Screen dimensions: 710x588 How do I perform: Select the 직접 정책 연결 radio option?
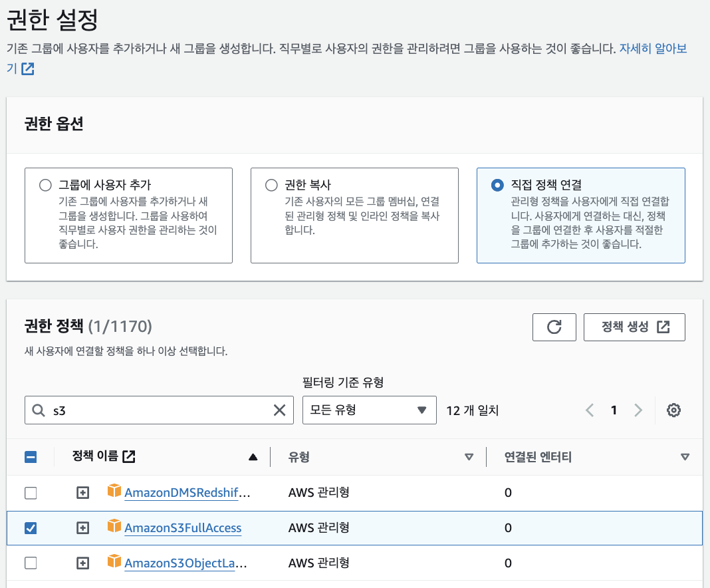tap(497, 186)
